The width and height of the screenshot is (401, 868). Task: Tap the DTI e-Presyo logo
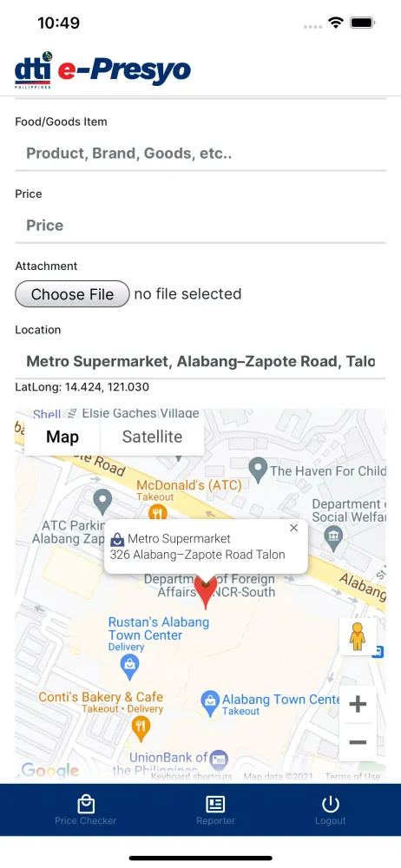tap(103, 70)
